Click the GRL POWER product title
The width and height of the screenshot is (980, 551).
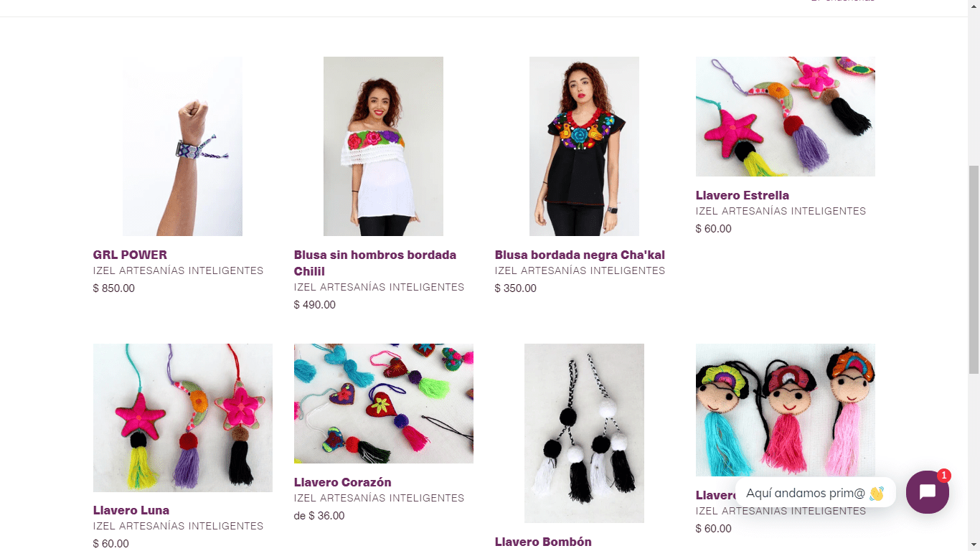pos(130,255)
